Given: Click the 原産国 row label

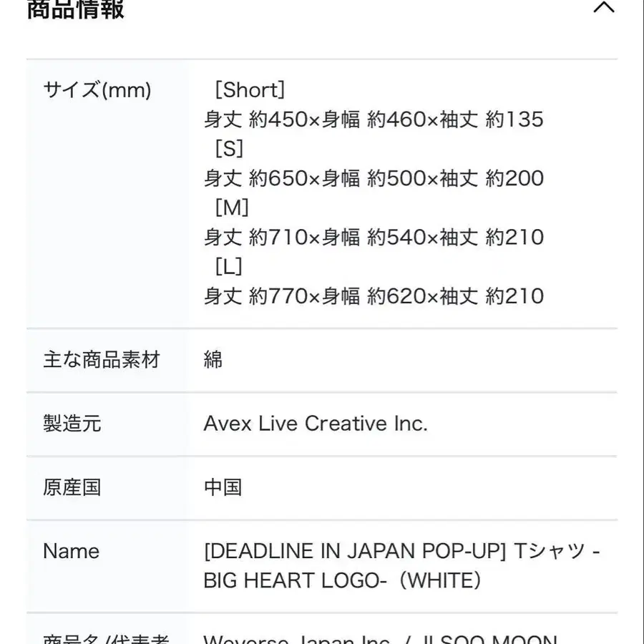Looking at the screenshot, I should (x=72, y=488).
